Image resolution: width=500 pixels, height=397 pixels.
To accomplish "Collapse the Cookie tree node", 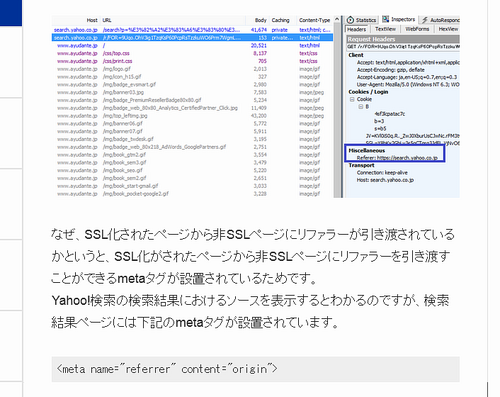I will click(x=352, y=99).
